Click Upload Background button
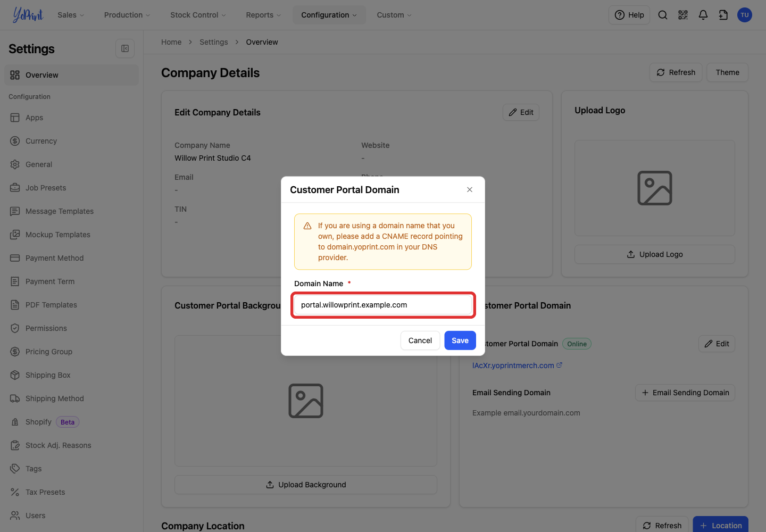The height and width of the screenshot is (532, 766). pos(306,485)
